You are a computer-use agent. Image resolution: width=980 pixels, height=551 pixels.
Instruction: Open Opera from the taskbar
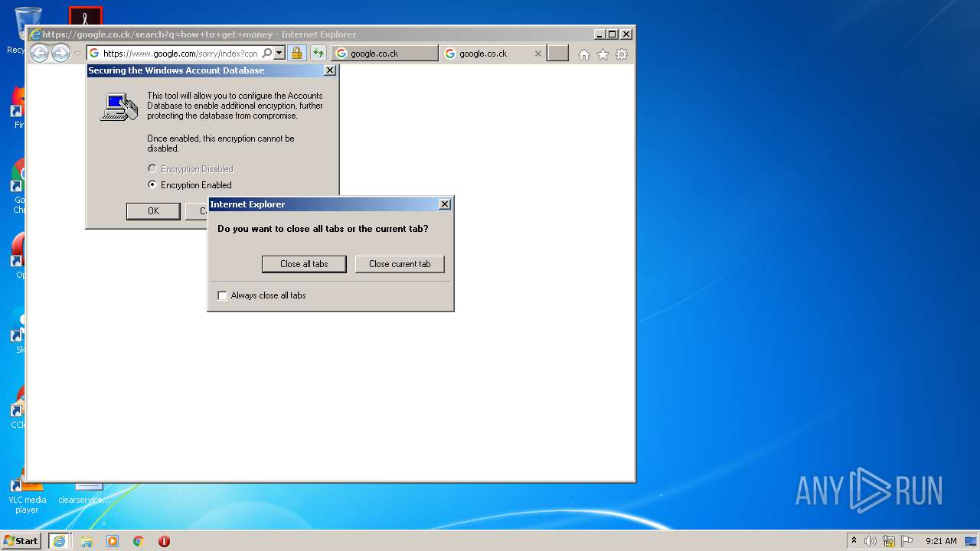pos(164,541)
